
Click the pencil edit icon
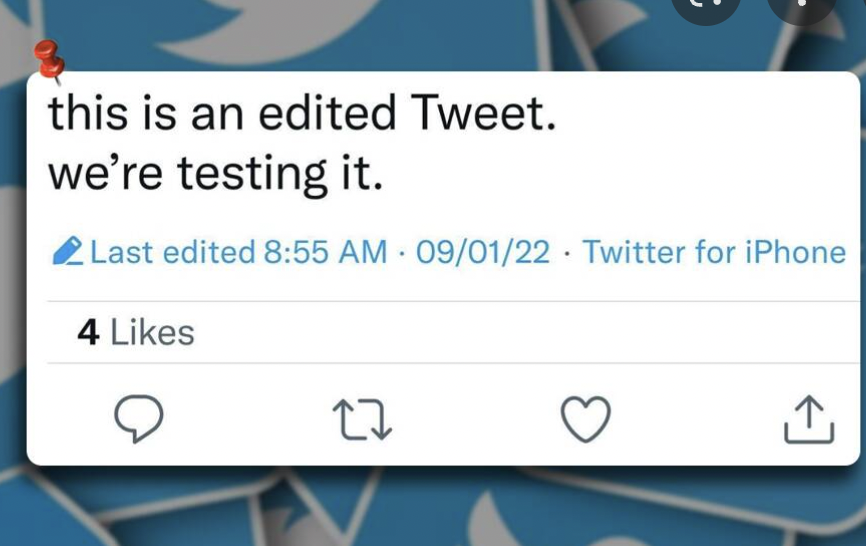[x=67, y=251]
